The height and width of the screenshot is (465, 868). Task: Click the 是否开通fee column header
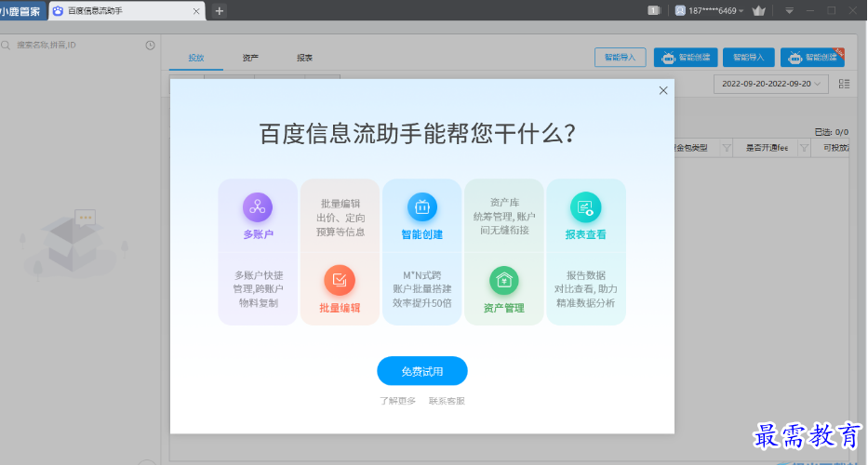click(767, 148)
